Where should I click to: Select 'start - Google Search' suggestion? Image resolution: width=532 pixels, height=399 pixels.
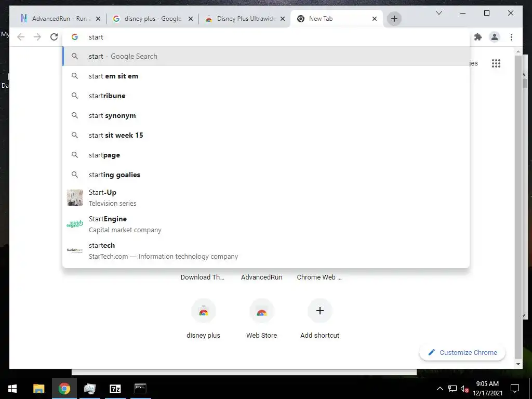point(267,56)
